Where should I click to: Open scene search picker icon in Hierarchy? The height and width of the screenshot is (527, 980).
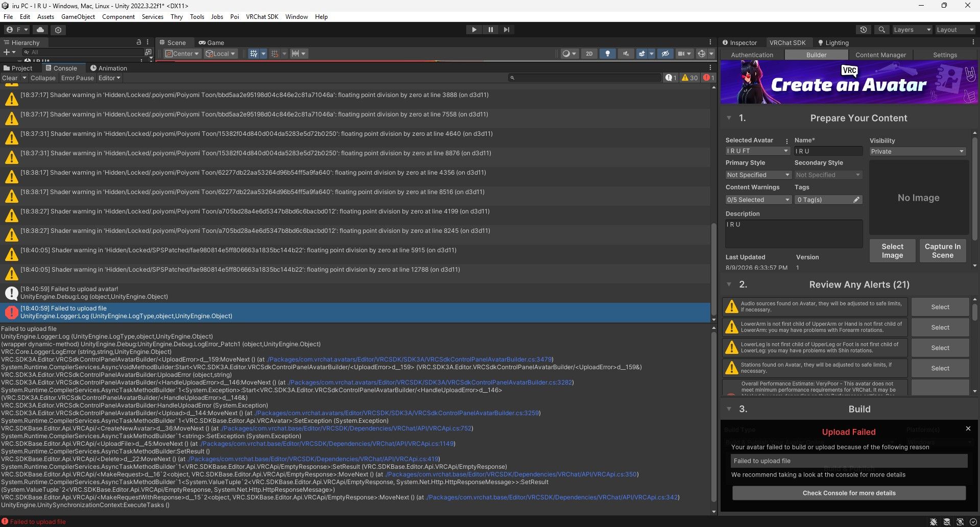pyautogui.click(x=148, y=52)
